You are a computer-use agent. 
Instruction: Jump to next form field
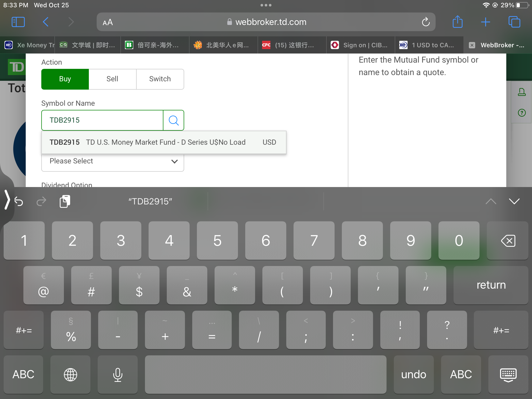514,201
